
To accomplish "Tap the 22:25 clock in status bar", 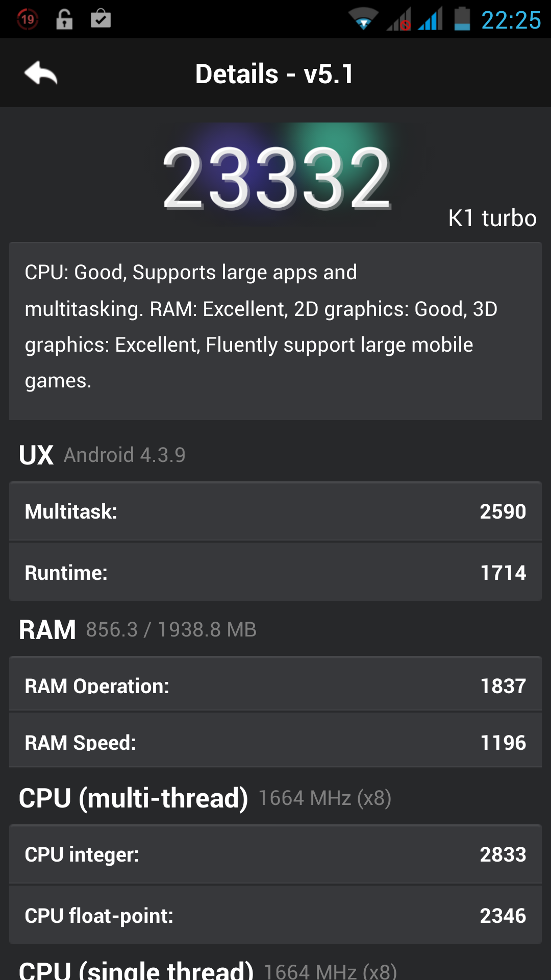I will click(x=511, y=20).
